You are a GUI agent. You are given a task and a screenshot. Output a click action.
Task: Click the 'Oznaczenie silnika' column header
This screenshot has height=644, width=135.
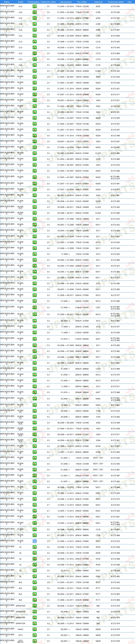point(115,2)
